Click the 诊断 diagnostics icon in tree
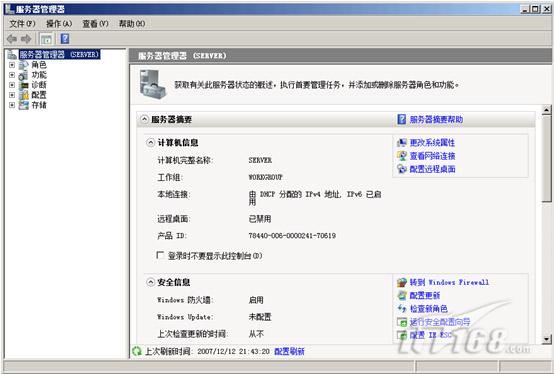The image size is (554, 374). [23, 85]
